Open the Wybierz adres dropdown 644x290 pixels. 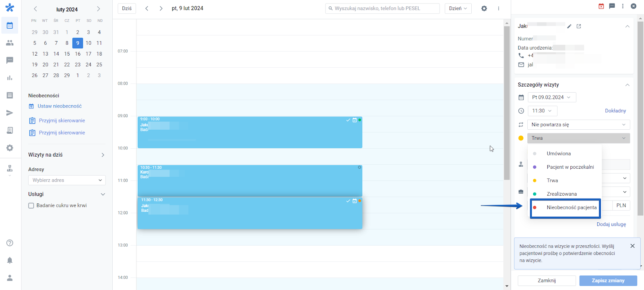[67, 180]
